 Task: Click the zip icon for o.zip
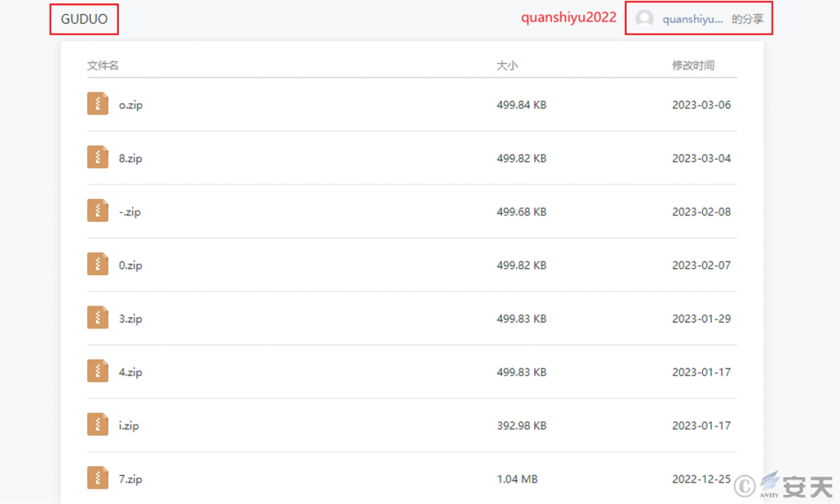pos(98,104)
